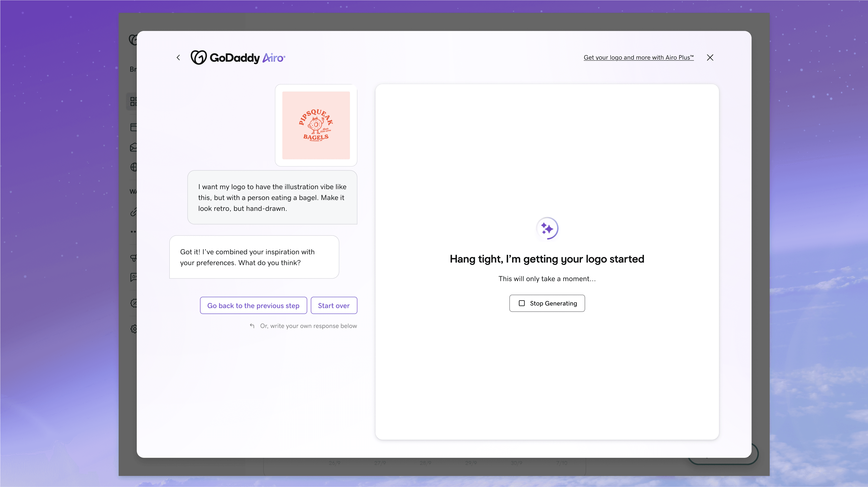Click the GoDaddy Airo logo

238,58
